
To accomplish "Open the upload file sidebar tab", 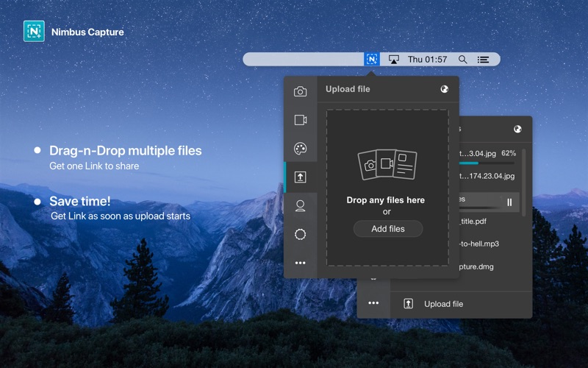I will 300,177.
